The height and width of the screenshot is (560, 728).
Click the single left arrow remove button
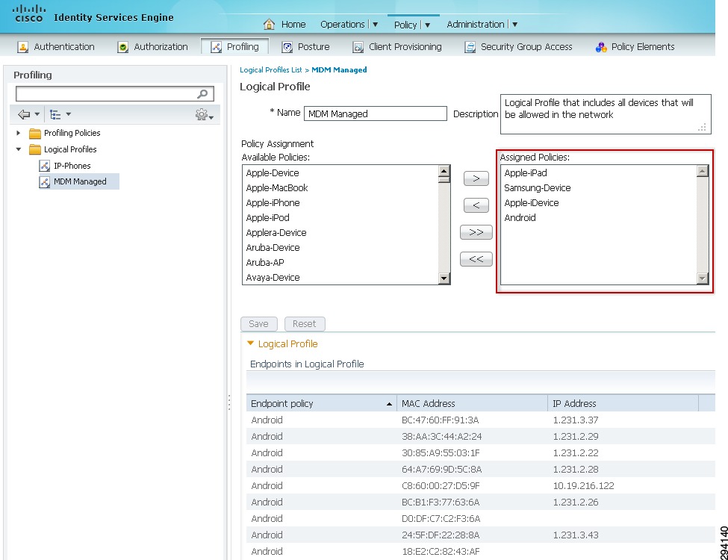pyautogui.click(x=476, y=205)
